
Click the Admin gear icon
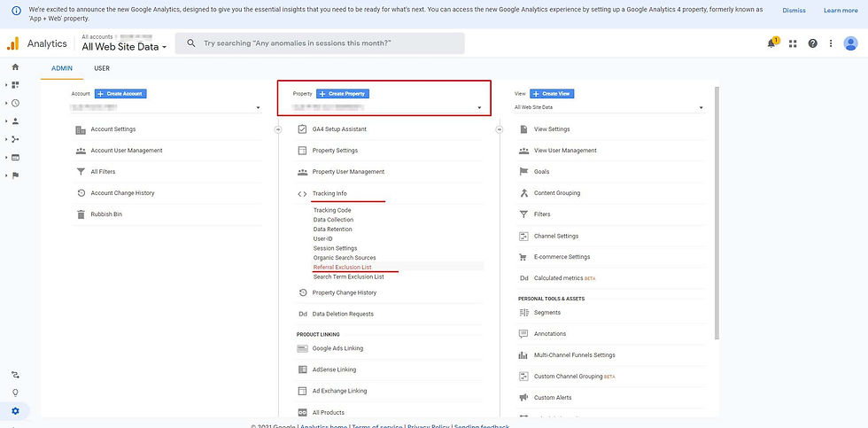pos(16,411)
